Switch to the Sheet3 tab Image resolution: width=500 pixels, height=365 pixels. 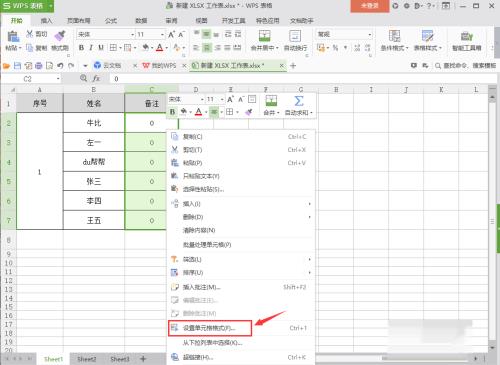coord(119,359)
